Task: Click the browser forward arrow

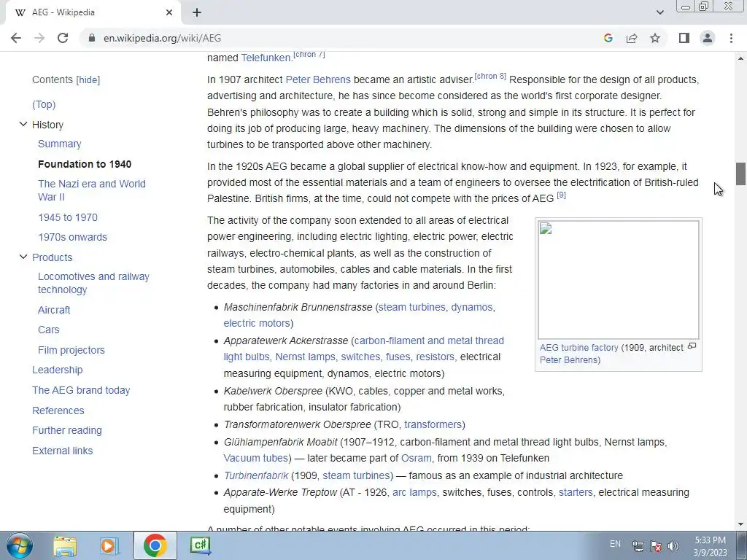Action: pos(39,38)
